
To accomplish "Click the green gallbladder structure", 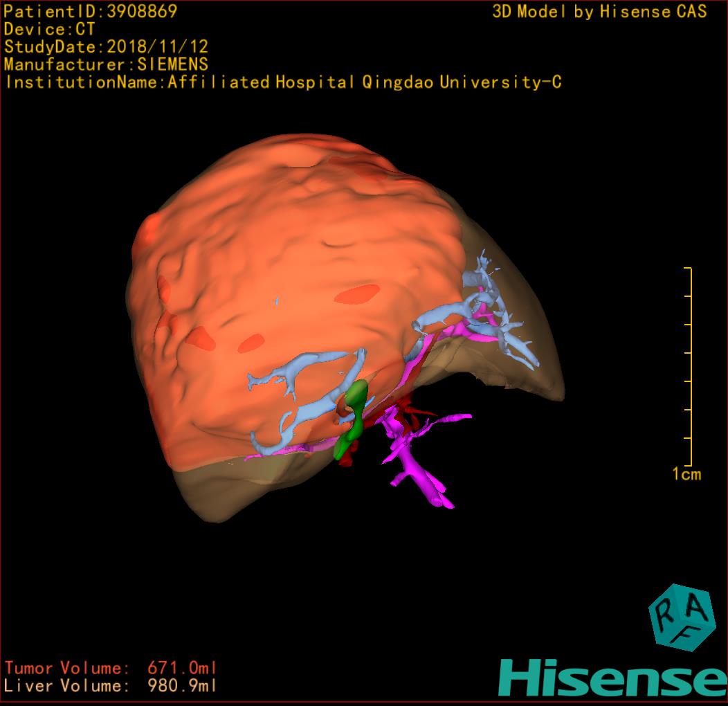I will (352, 419).
